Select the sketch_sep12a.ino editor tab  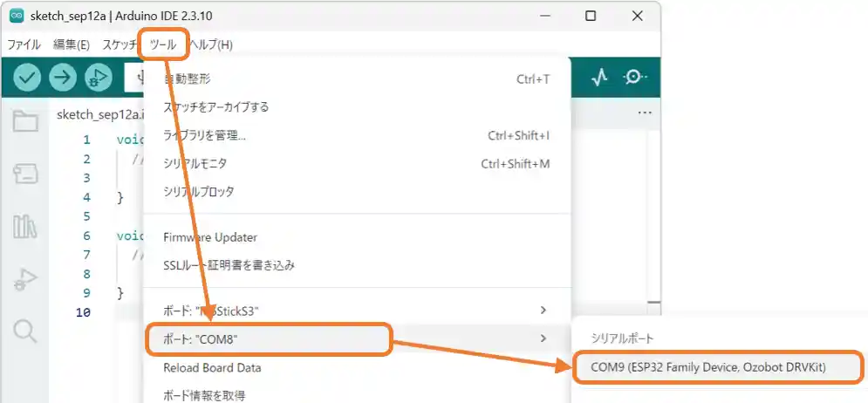(x=100, y=114)
